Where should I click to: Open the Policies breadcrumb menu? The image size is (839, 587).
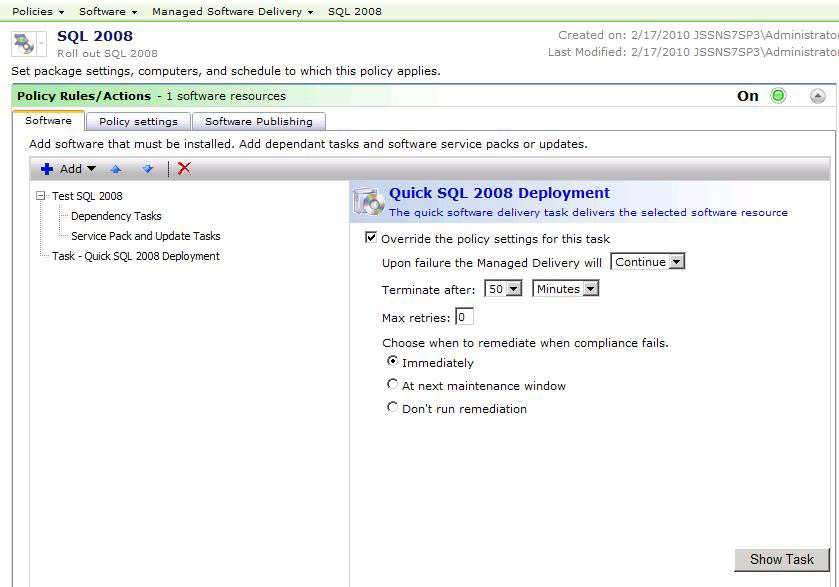[38, 11]
